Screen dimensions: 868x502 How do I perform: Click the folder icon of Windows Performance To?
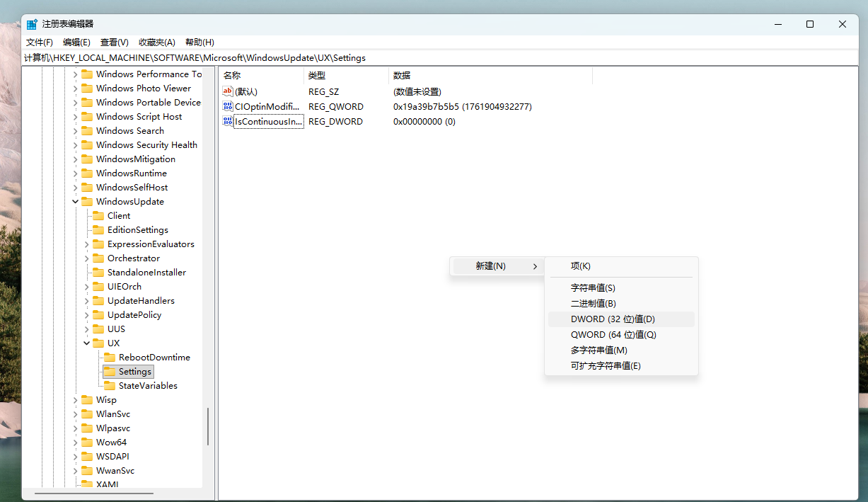pyautogui.click(x=87, y=74)
